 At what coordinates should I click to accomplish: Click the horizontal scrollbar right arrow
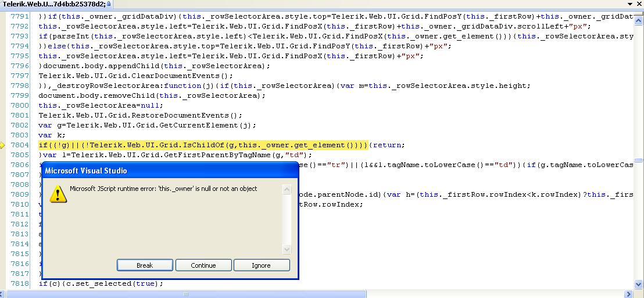tap(629, 294)
